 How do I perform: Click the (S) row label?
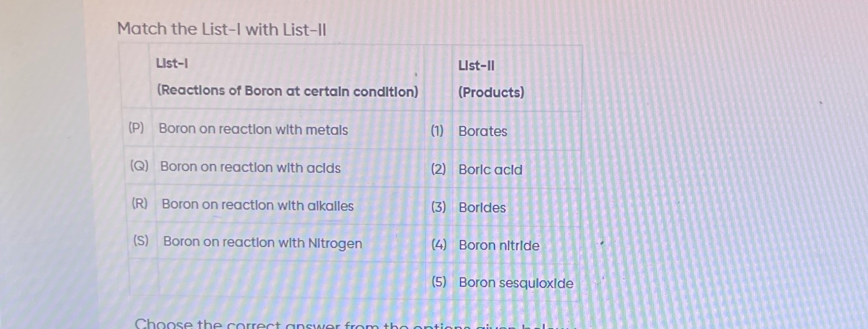tap(141, 241)
